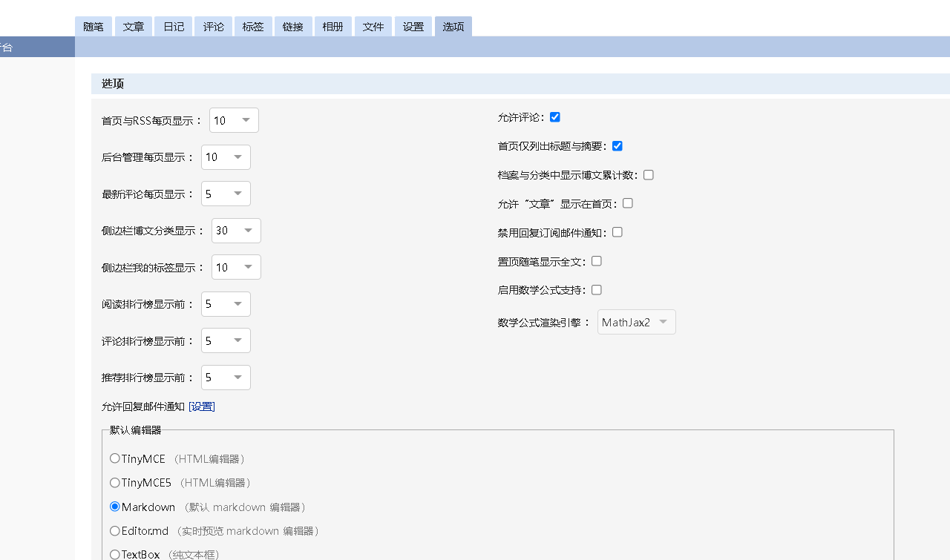The image size is (950, 560).
Task: Uncheck 首页仅列出标题与摘要 checkbox
Action: (x=617, y=146)
